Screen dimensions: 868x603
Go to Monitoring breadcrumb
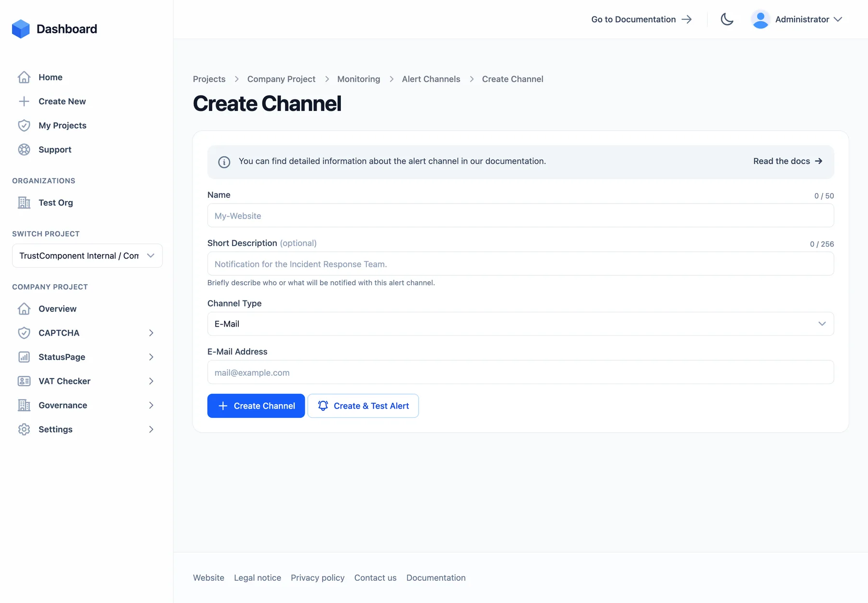[359, 79]
